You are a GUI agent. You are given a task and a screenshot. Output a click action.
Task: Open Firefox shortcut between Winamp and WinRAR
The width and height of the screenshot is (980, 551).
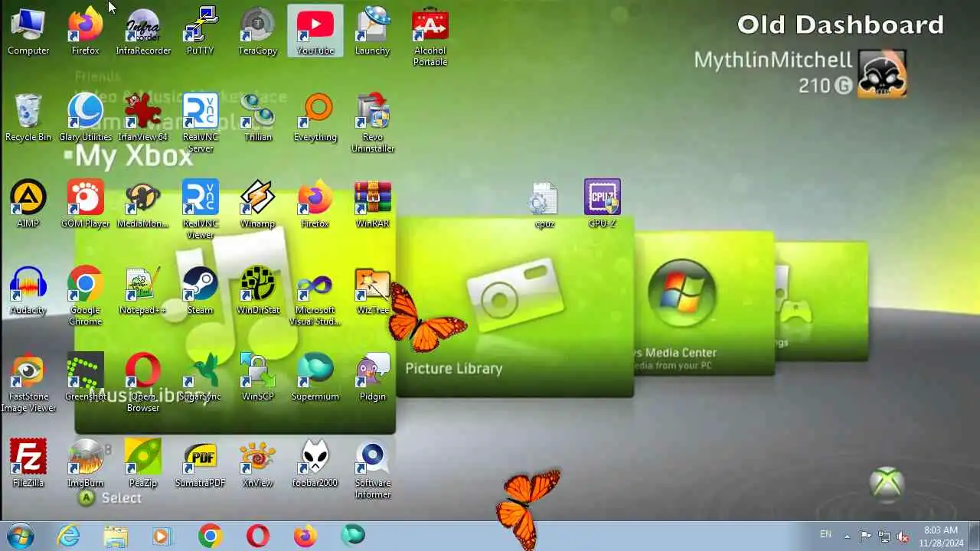[x=315, y=205]
